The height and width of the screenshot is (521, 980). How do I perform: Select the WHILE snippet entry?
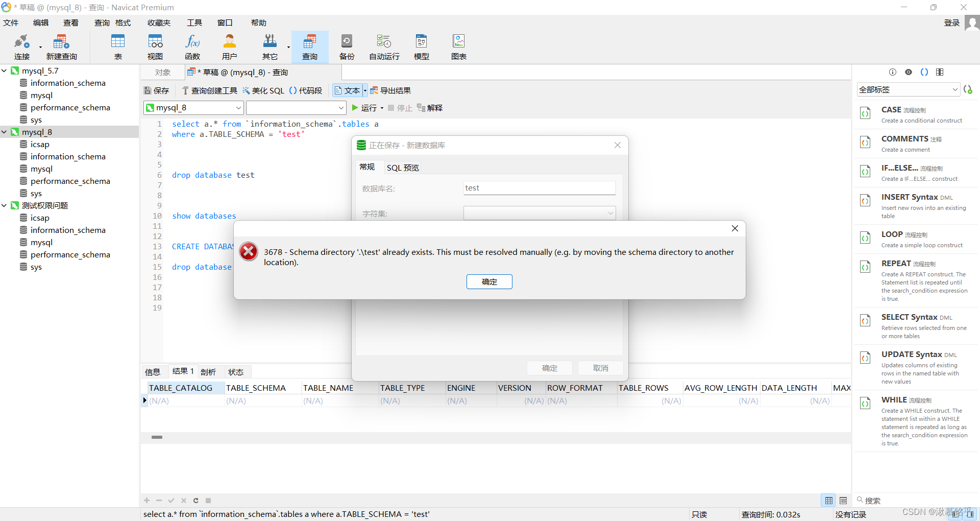[916, 421]
